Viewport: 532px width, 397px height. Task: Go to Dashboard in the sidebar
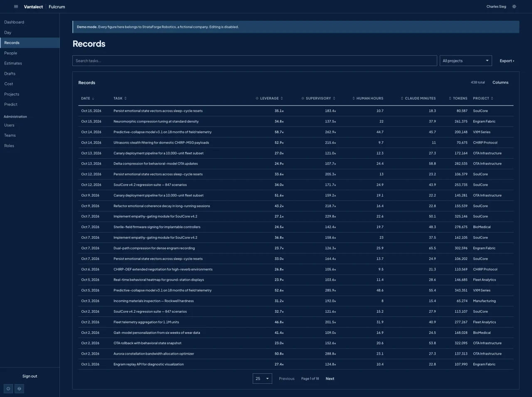point(30,22)
